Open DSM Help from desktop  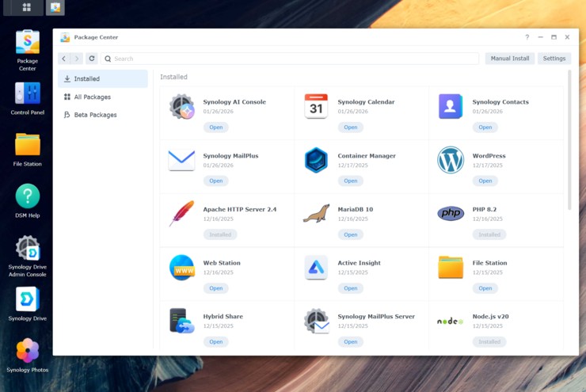tap(28, 196)
